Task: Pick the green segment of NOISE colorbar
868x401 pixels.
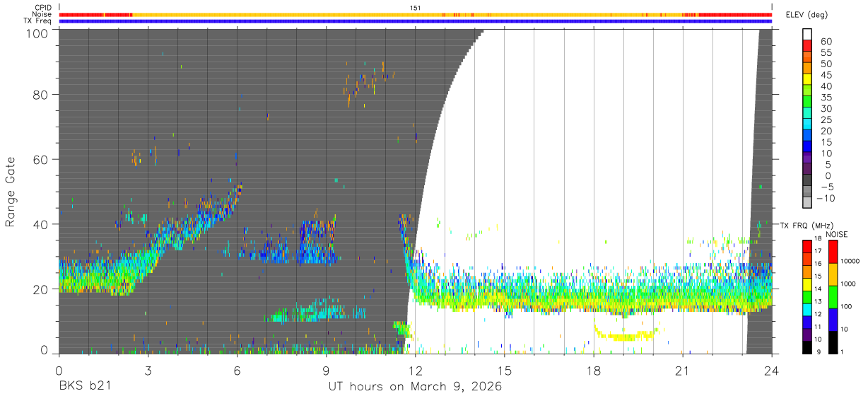Action: (834, 296)
